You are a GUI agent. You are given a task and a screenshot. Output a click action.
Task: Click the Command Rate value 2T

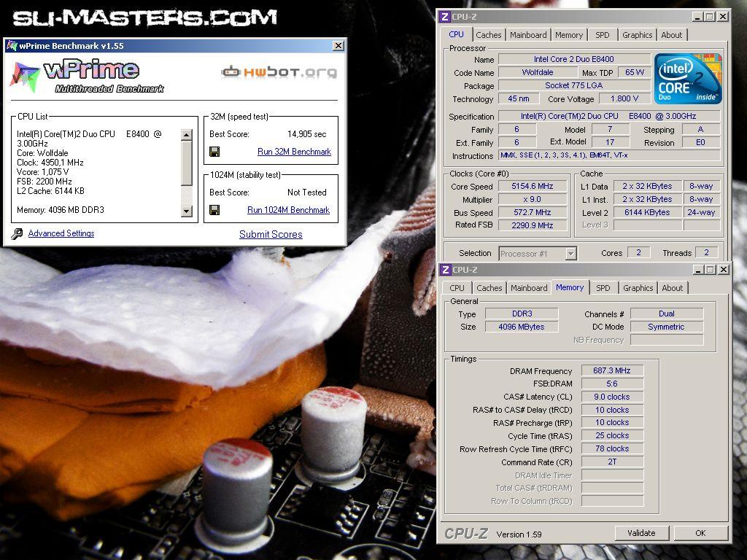click(x=612, y=462)
